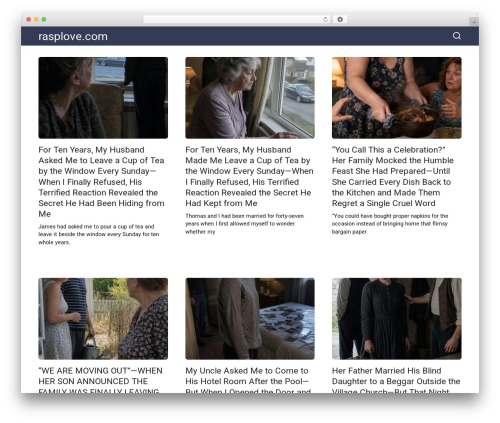Click excerpt 'You could have bought proper napkins'
This screenshot has height=423, width=500.
click(390, 224)
